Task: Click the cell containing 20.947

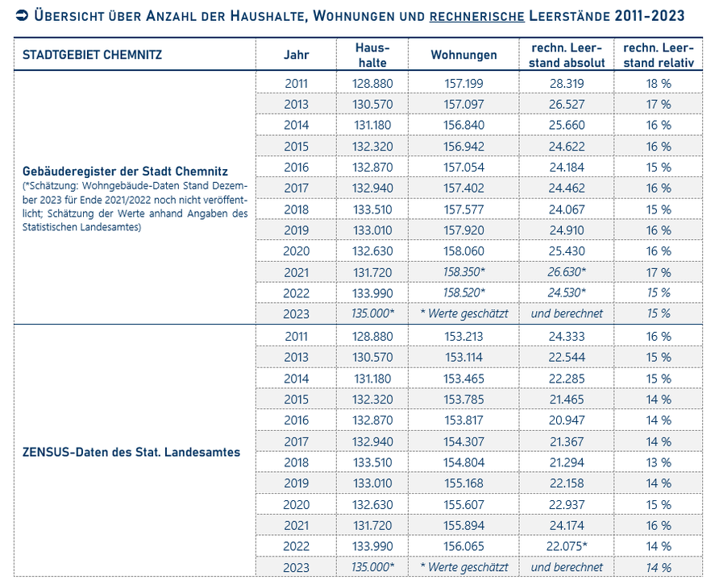Action: click(x=567, y=420)
